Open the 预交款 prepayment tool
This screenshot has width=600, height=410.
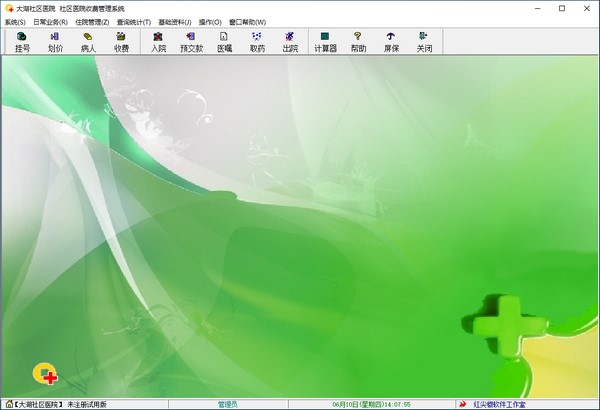[x=191, y=41]
